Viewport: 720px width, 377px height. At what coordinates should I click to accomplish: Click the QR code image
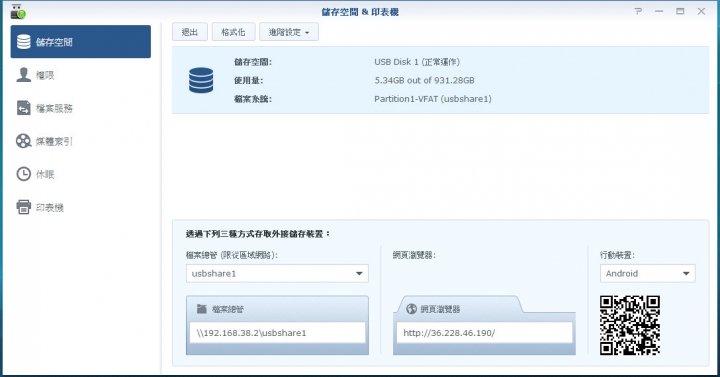click(630, 325)
